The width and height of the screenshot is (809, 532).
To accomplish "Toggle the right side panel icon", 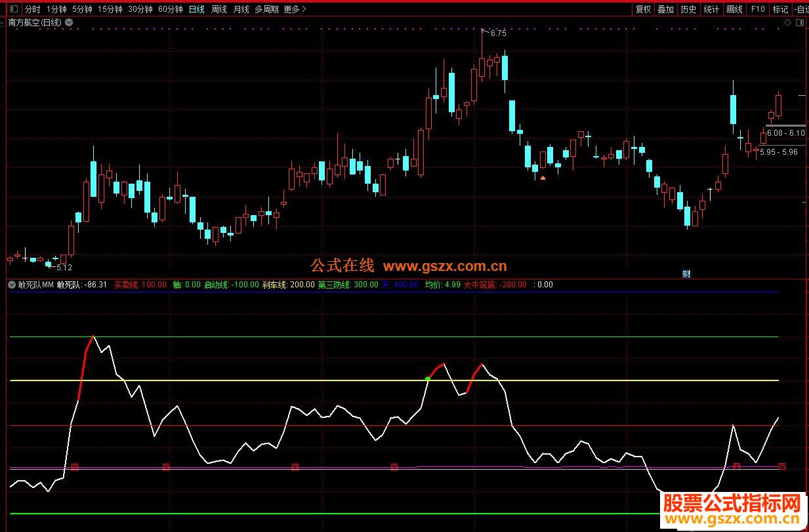I will [x=799, y=22].
